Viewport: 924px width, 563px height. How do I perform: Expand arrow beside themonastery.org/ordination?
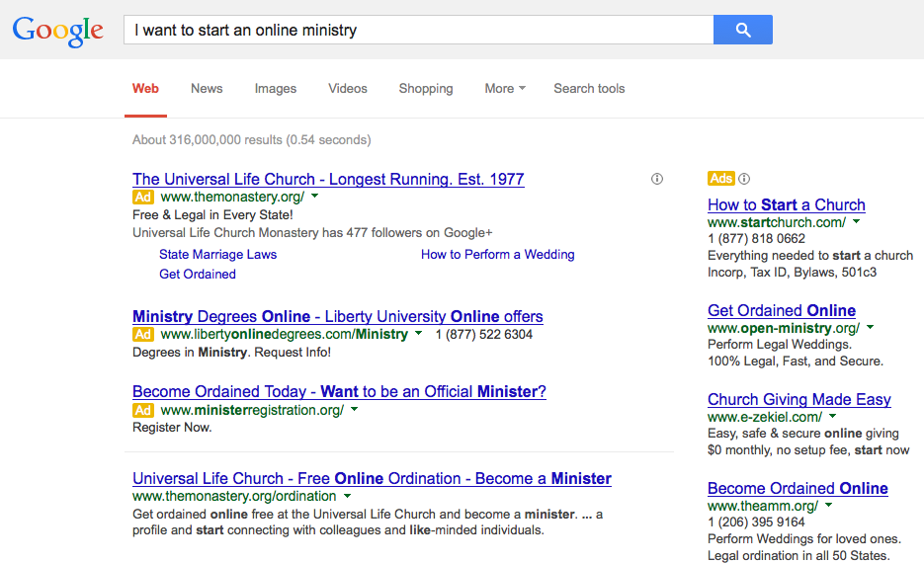[347, 496]
